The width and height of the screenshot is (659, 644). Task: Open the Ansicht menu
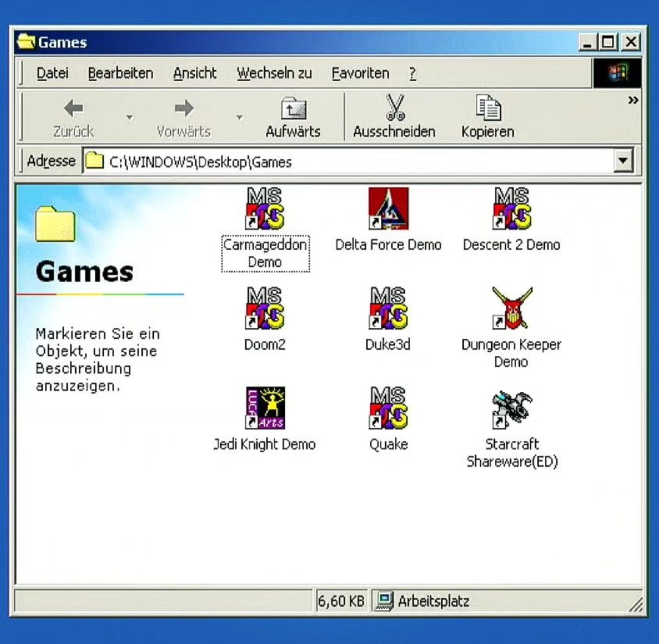click(x=195, y=74)
